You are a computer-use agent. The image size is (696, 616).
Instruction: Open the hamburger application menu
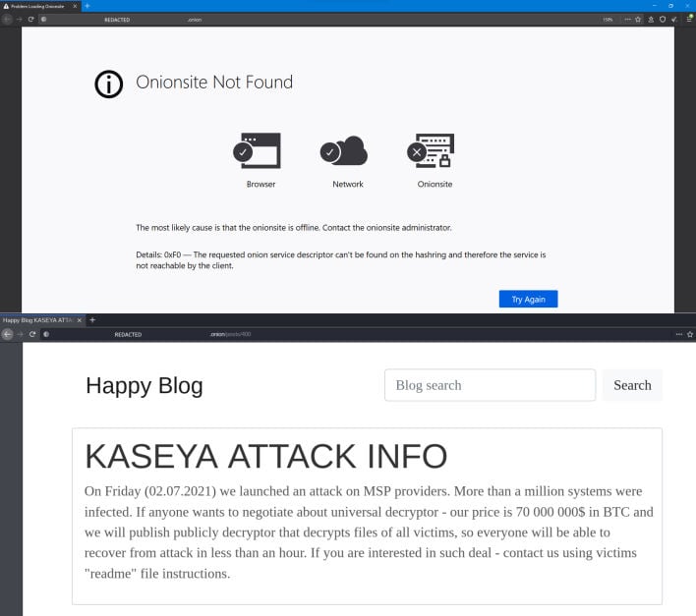click(689, 19)
